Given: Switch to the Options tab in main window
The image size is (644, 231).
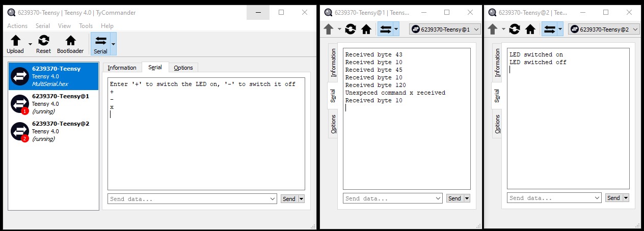Looking at the screenshot, I should point(183,68).
